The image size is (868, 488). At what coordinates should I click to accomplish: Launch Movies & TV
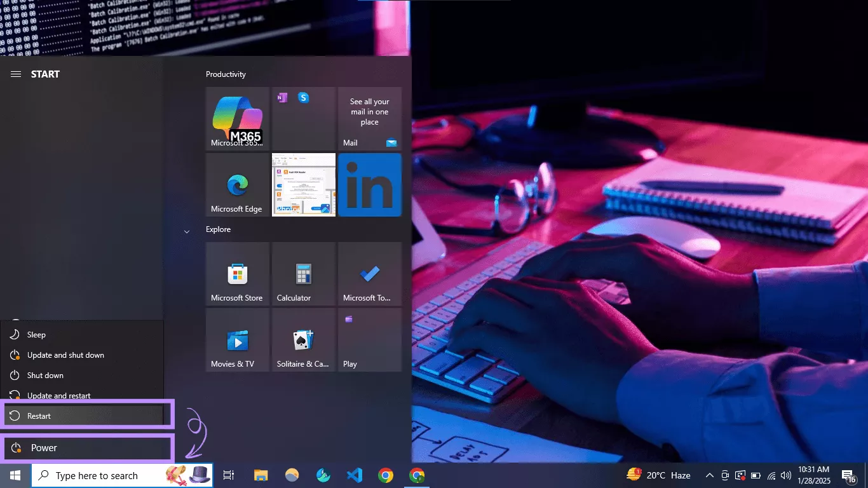pyautogui.click(x=237, y=339)
